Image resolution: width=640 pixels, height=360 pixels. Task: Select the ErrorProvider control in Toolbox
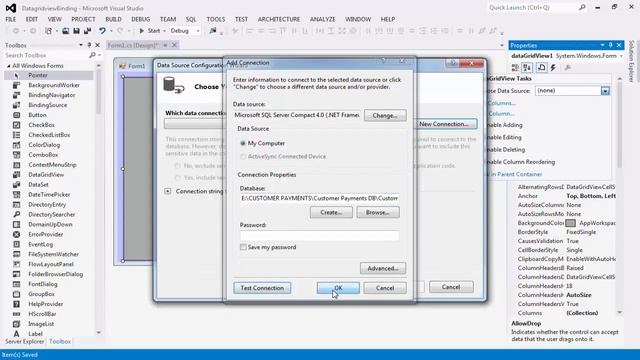[46, 234]
